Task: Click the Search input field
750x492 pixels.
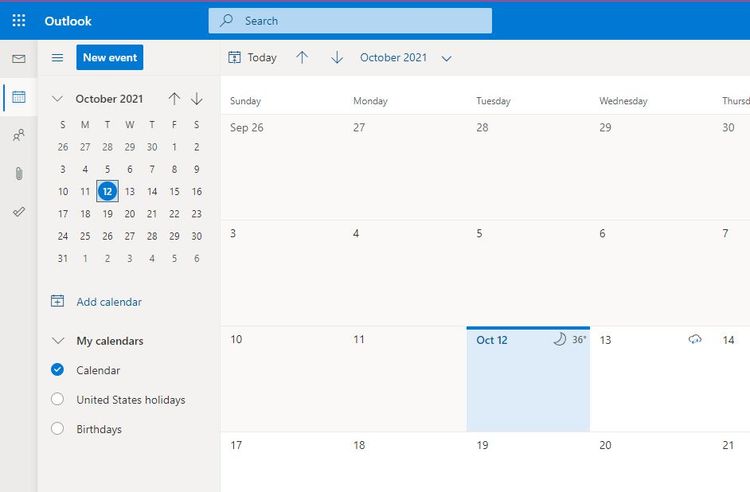Action: [350, 21]
